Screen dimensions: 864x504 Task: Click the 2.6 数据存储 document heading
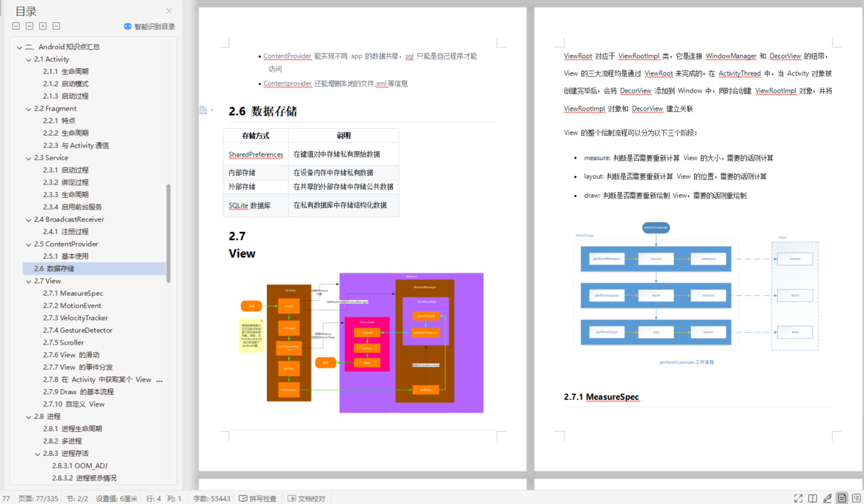pos(263,111)
